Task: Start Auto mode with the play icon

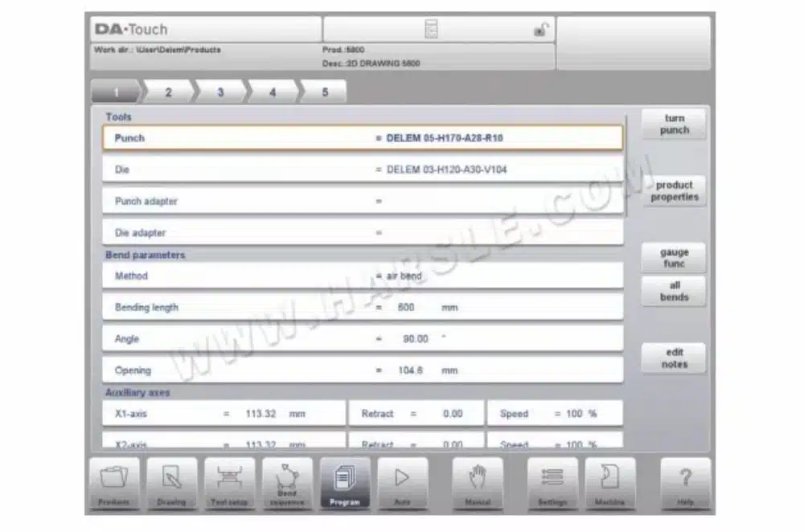Action: point(403,483)
